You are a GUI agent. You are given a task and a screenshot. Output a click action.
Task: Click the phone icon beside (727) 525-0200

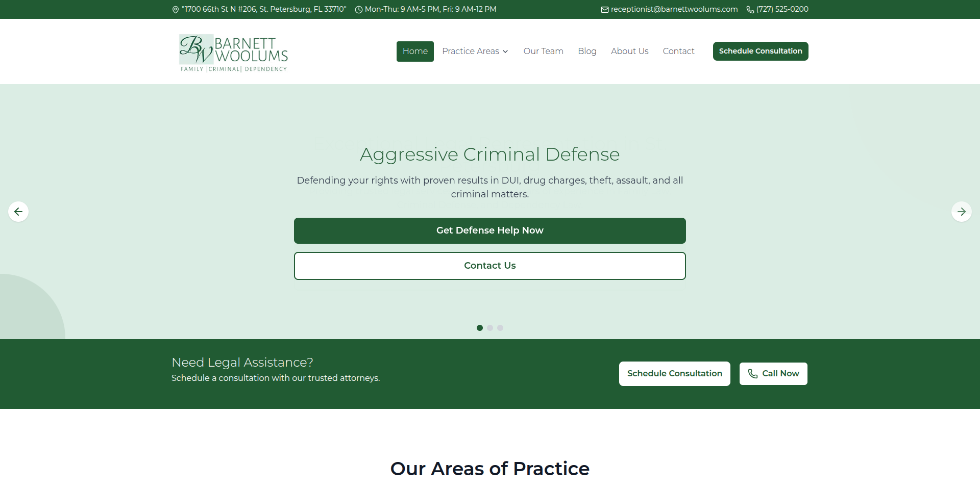750,10
